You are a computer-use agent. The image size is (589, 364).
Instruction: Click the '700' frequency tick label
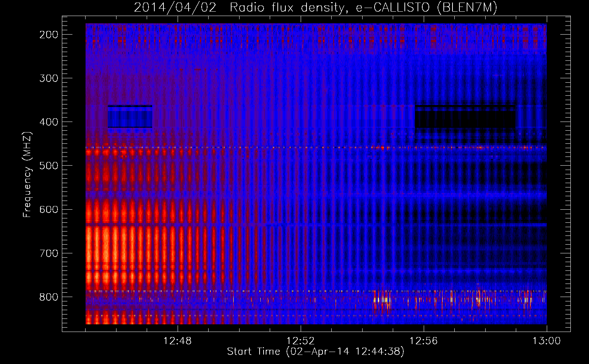(x=49, y=253)
